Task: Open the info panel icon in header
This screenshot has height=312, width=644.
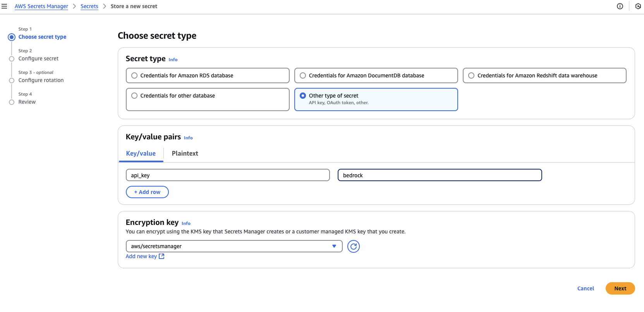Action: [620, 6]
